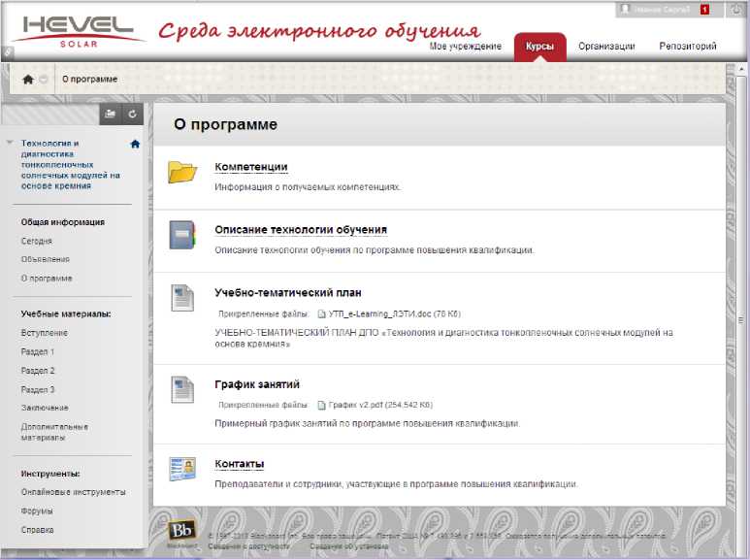This screenshot has width=750, height=560.
Task: Click the vertical scrollbar thumb on right
Action: [x=741, y=319]
